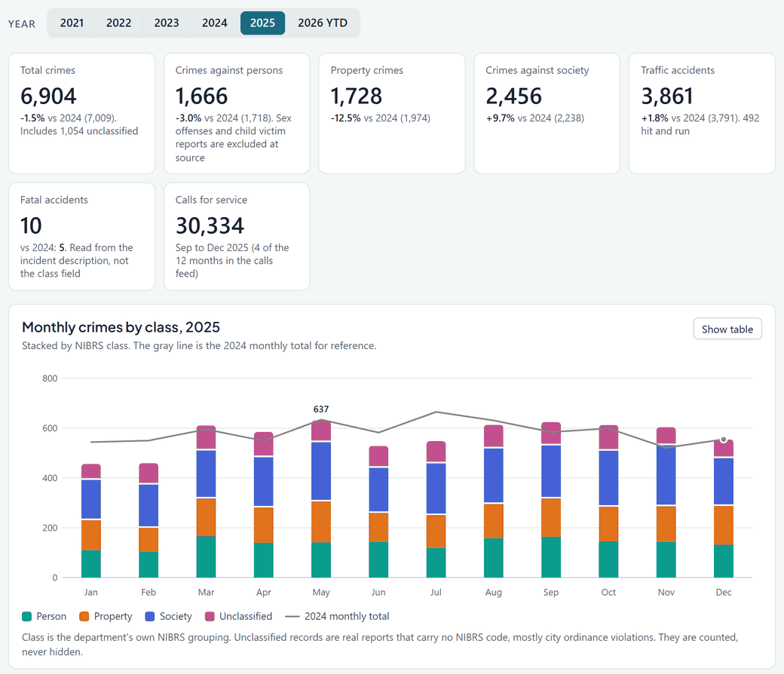Viewport: 784px width, 674px height.
Task: Click the -12.5% vs 2024 property change text
Action: [x=381, y=118]
